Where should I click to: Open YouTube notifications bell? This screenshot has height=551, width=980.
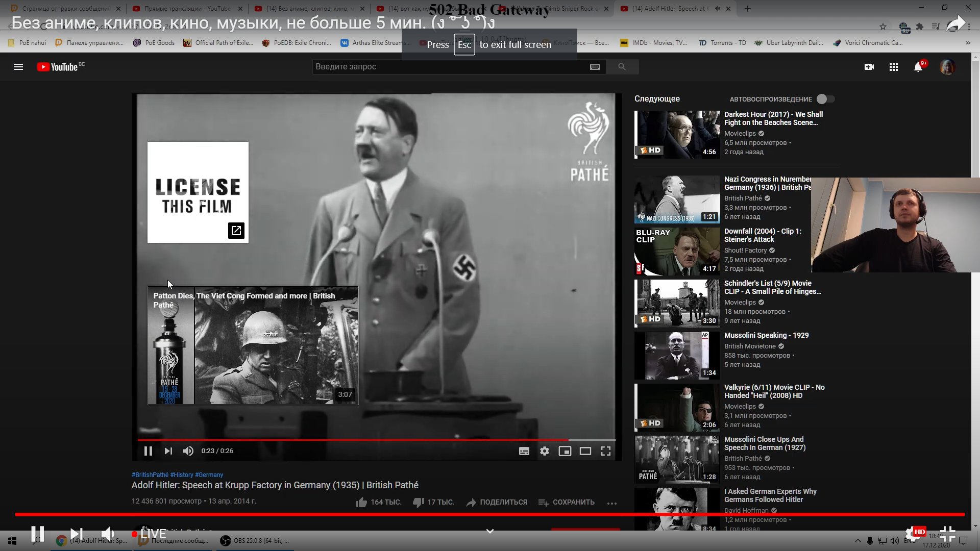(x=919, y=66)
